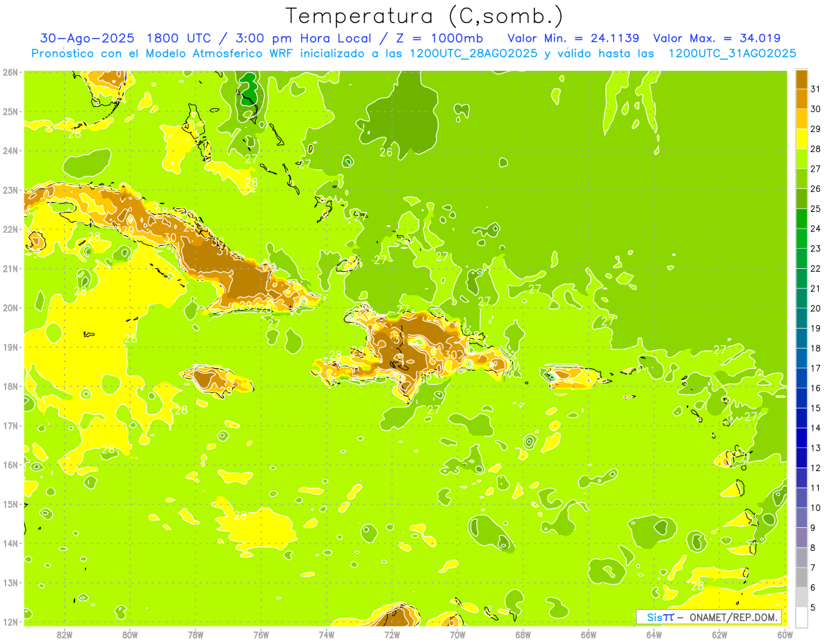Select the date text "30-Ago-2025"
This screenshot has height=644, width=834.
tap(85, 38)
